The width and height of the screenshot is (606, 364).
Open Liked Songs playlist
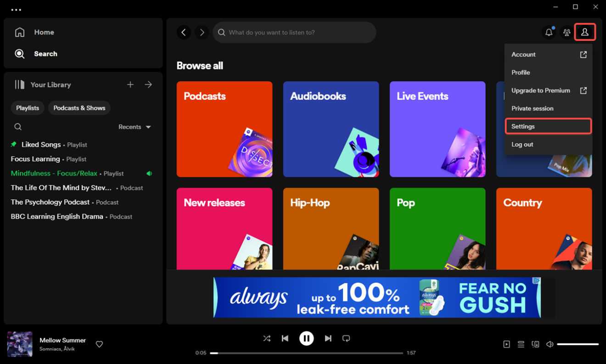pyautogui.click(x=83, y=145)
